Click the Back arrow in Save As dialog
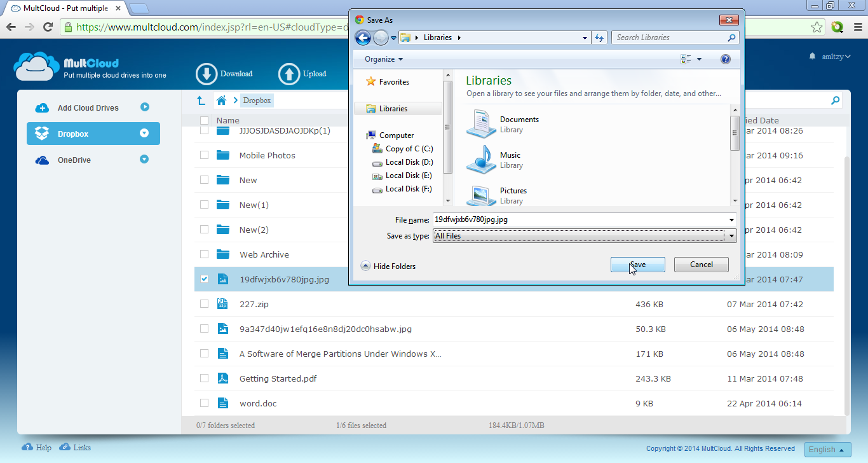Viewport: 868px width, 463px height. (363, 38)
